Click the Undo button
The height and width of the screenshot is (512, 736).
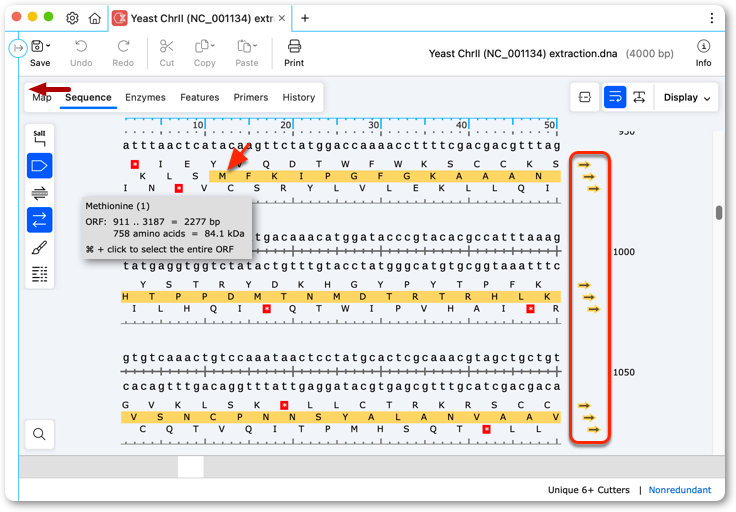coord(81,53)
